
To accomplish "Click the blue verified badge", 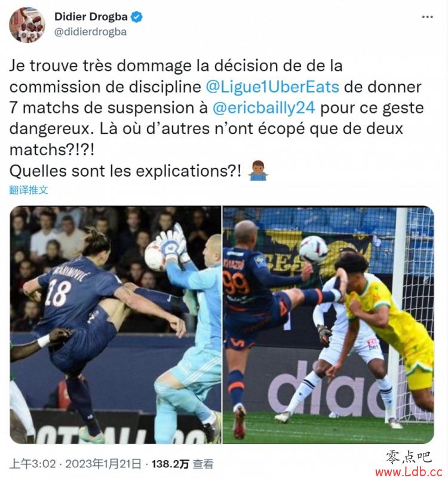I will click(136, 17).
